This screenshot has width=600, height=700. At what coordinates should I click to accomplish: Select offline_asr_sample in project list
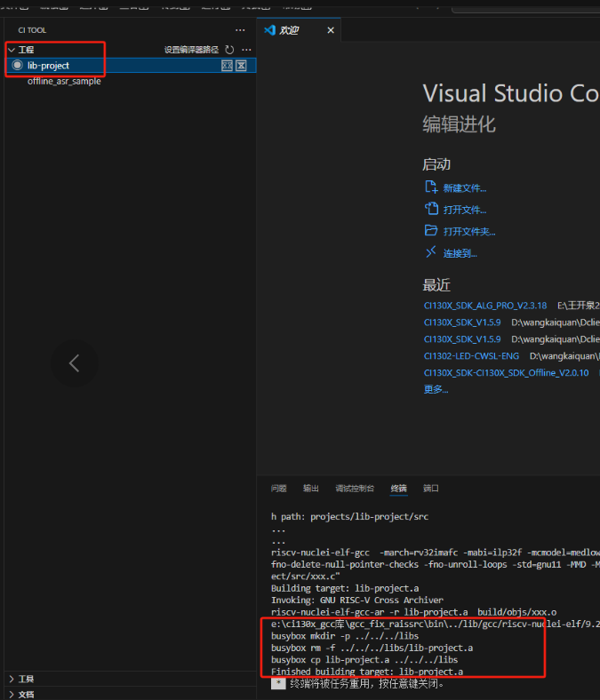[x=64, y=81]
